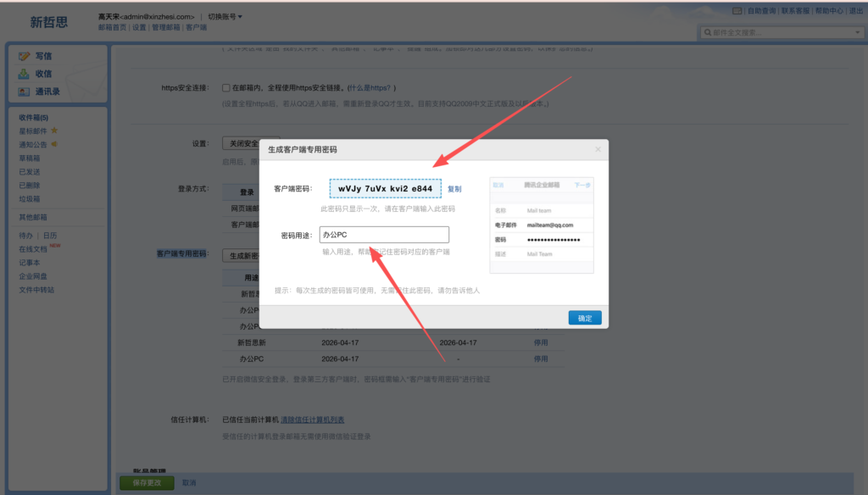Select the generated client password box
Viewport: 868px width, 495px height.
click(x=386, y=188)
